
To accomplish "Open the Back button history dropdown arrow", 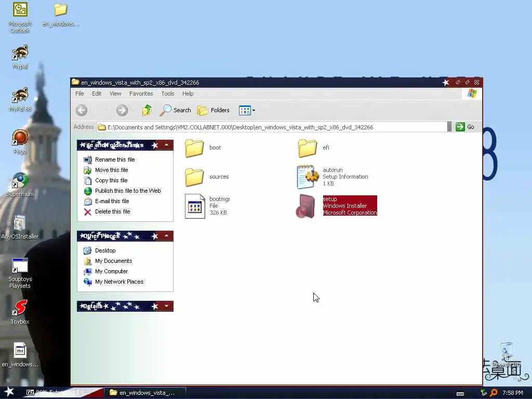I will (106, 110).
